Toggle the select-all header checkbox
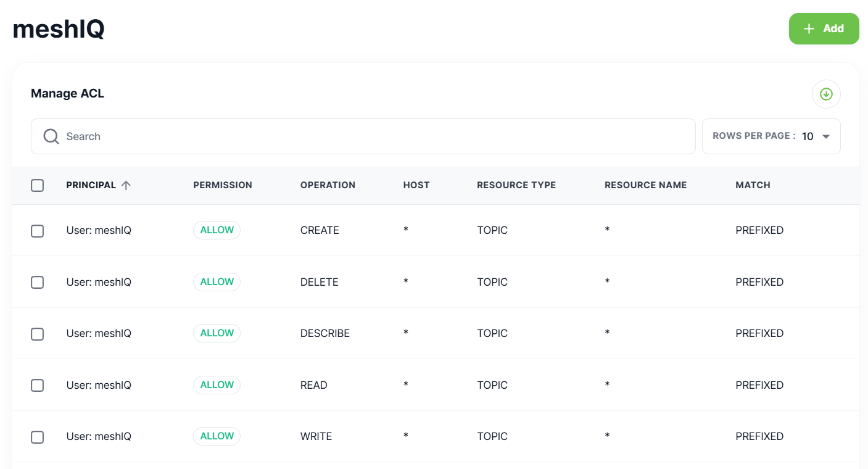This screenshot has height=469, width=868. click(x=38, y=185)
